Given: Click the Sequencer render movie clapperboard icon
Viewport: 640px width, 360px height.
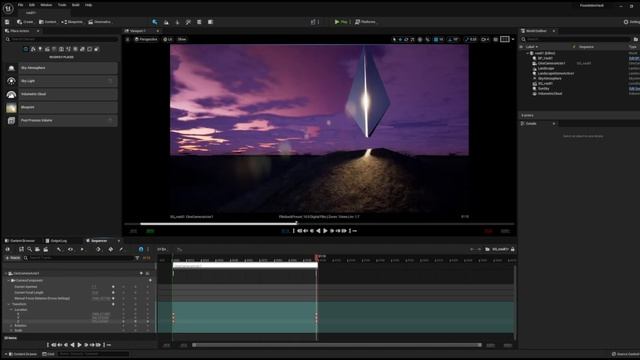Looking at the screenshot, I should 46,249.
